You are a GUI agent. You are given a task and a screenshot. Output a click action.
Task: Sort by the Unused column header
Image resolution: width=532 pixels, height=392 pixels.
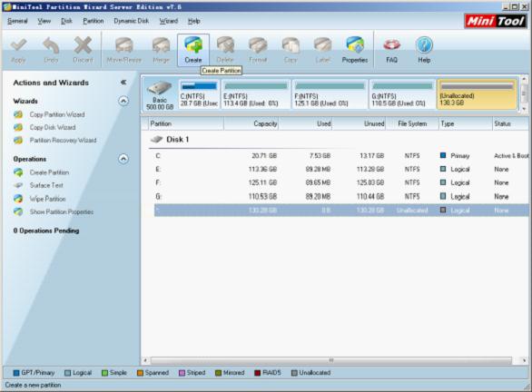click(x=359, y=123)
